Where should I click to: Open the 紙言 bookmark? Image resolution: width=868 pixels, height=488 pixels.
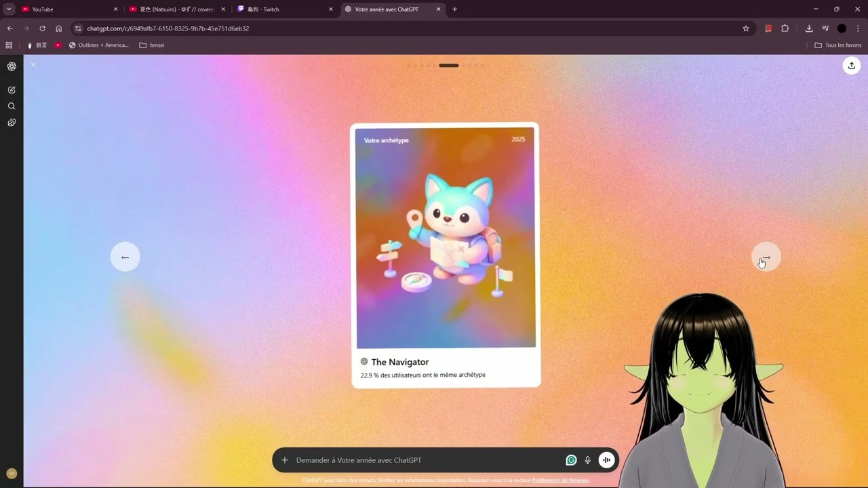click(x=37, y=45)
